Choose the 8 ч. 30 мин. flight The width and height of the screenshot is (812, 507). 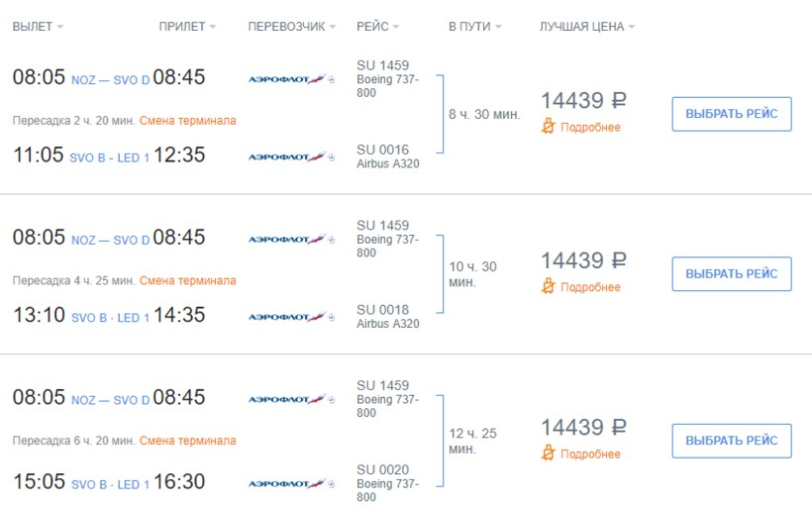[731, 114]
